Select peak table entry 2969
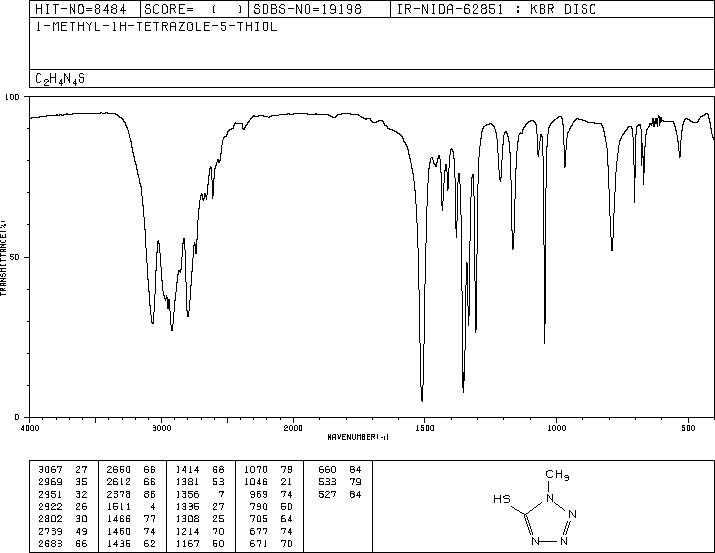Viewport: 715px width, 553px height. [x=51, y=482]
